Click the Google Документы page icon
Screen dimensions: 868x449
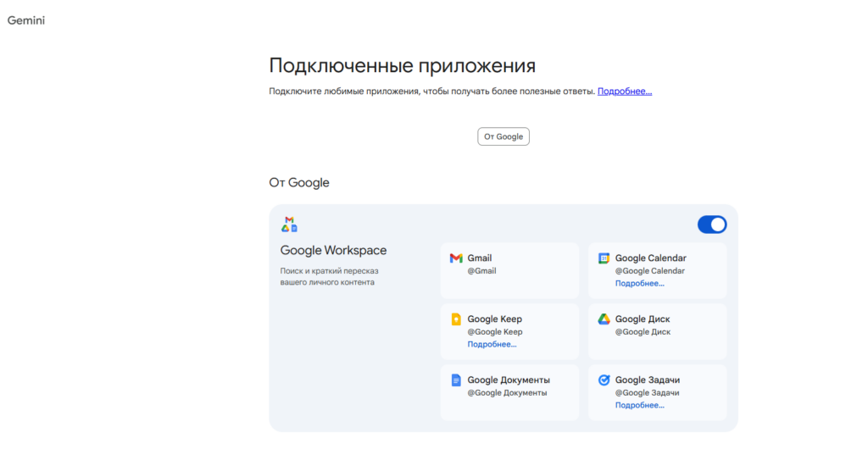click(456, 380)
